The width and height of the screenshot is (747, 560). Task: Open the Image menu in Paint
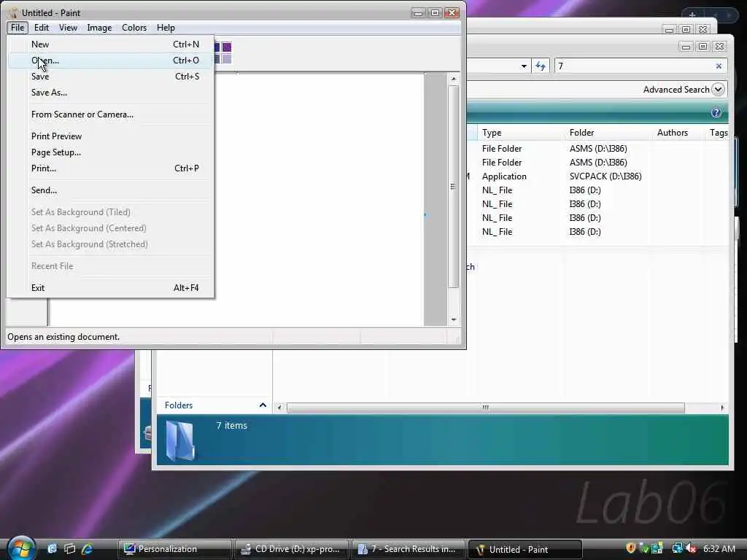[99, 28]
